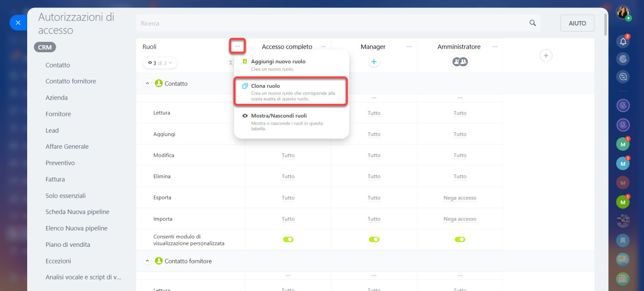Go to Azienda in the sidebar
Image resolution: width=644 pixels, height=291 pixels.
coord(56,98)
